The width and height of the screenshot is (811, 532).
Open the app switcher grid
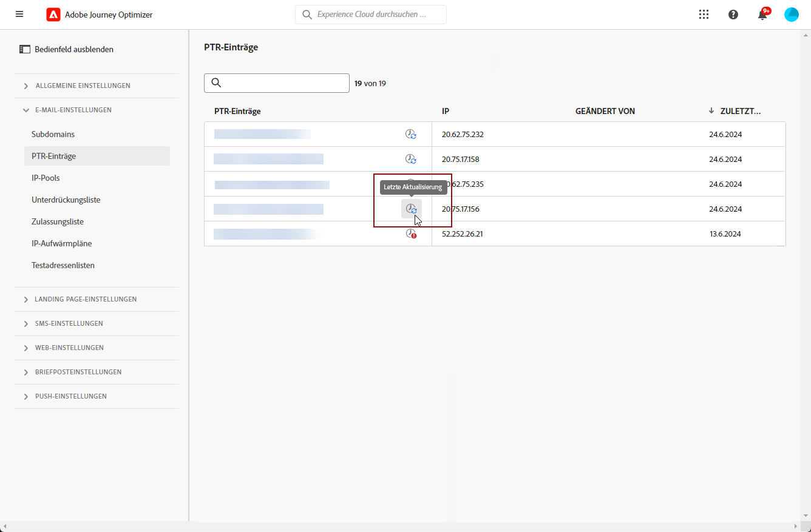(x=704, y=15)
